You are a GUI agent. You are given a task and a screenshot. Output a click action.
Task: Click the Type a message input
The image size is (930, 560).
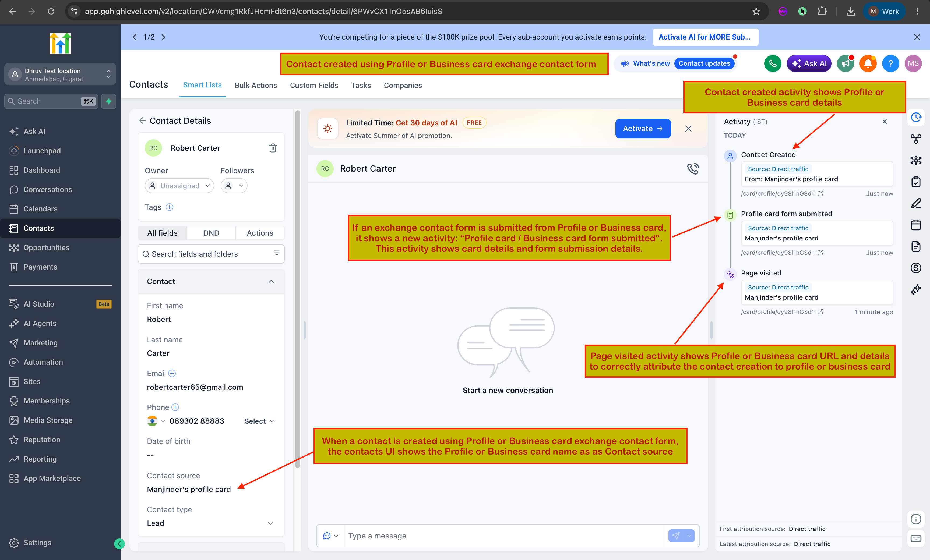[504, 536]
